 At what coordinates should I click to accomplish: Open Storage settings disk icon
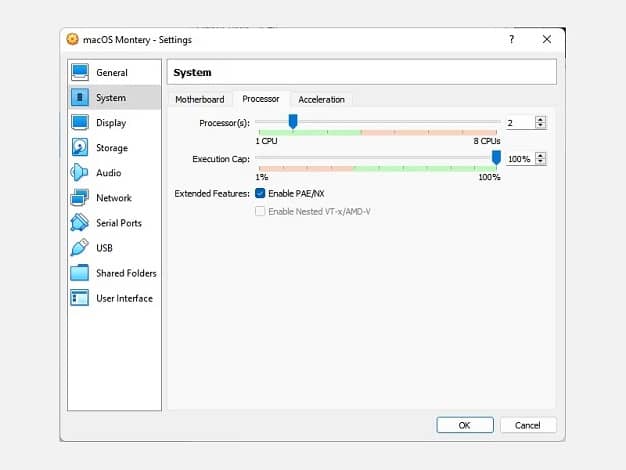[x=80, y=147]
